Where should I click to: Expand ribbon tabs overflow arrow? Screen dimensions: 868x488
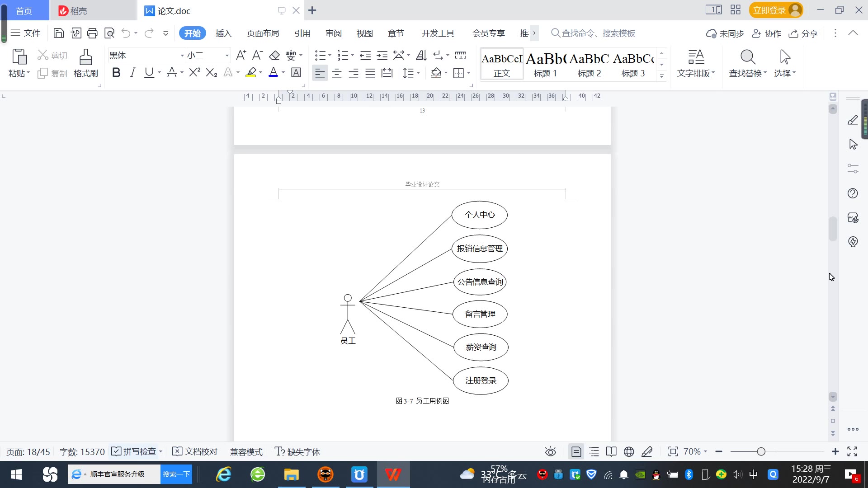[x=534, y=33]
